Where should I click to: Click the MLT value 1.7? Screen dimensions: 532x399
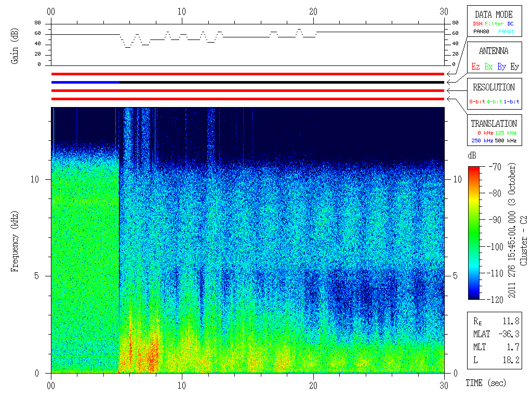click(513, 347)
